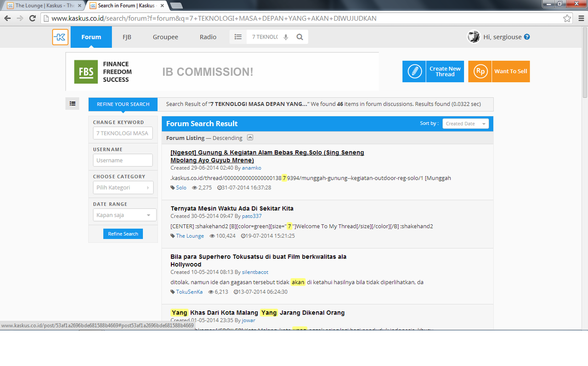Click the TokuSenKa category tag
Viewport: 588px width, 366px height.
(189, 292)
